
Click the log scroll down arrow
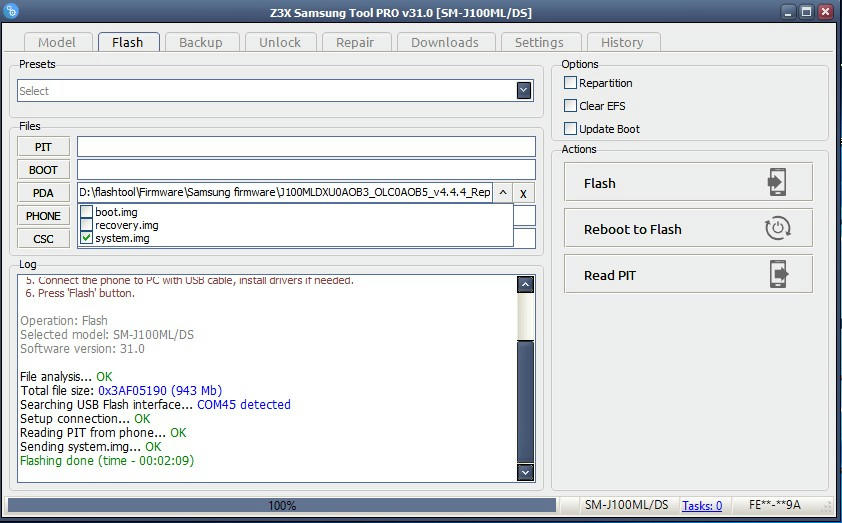pyautogui.click(x=525, y=472)
